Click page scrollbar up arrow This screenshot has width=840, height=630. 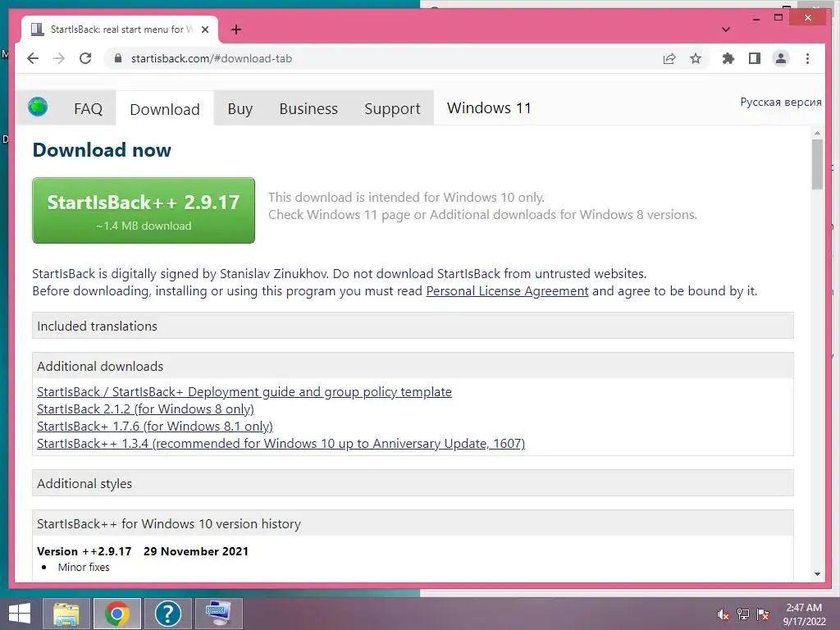(817, 133)
